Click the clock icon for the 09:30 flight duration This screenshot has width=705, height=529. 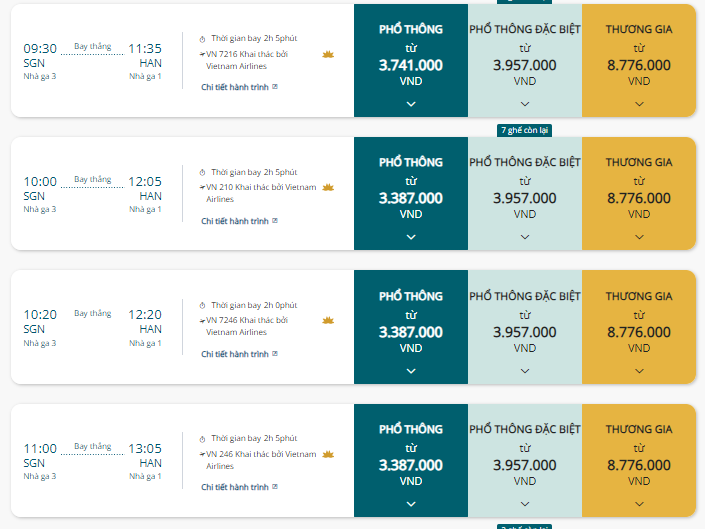202,39
